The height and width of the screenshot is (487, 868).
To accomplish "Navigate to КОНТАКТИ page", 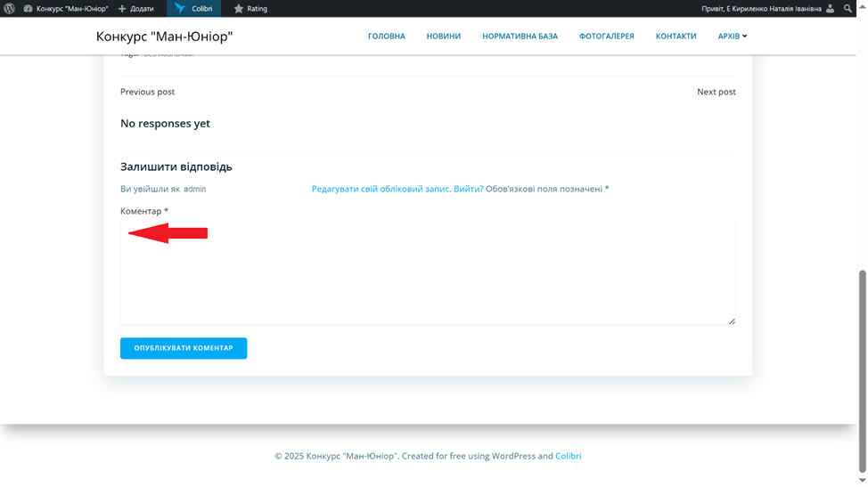I will tap(676, 37).
